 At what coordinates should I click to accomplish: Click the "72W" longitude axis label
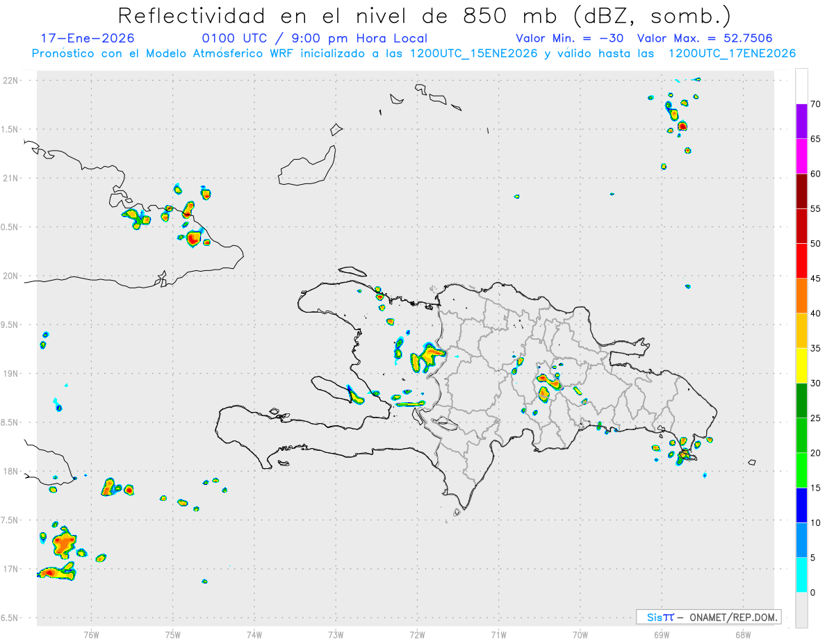[x=417, y=634]
